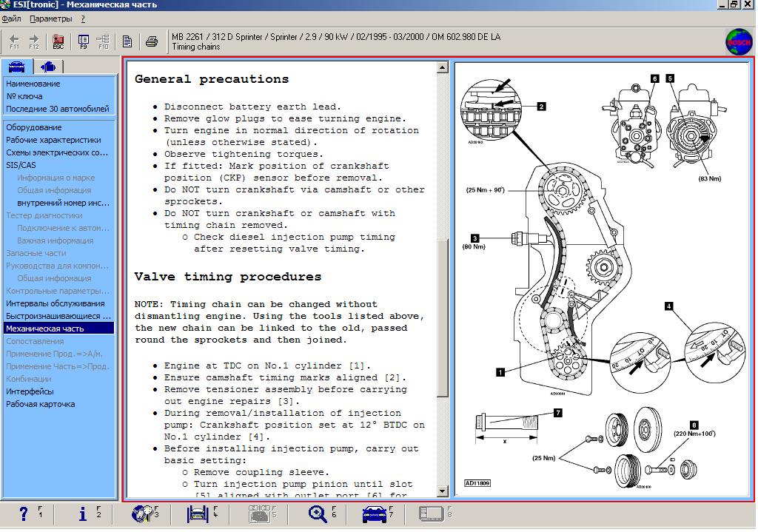Screen dimensions: 758x532
Task: Click the F6 magnifier zoom icon
Action: pyautogui.click(x=318, y=514)
